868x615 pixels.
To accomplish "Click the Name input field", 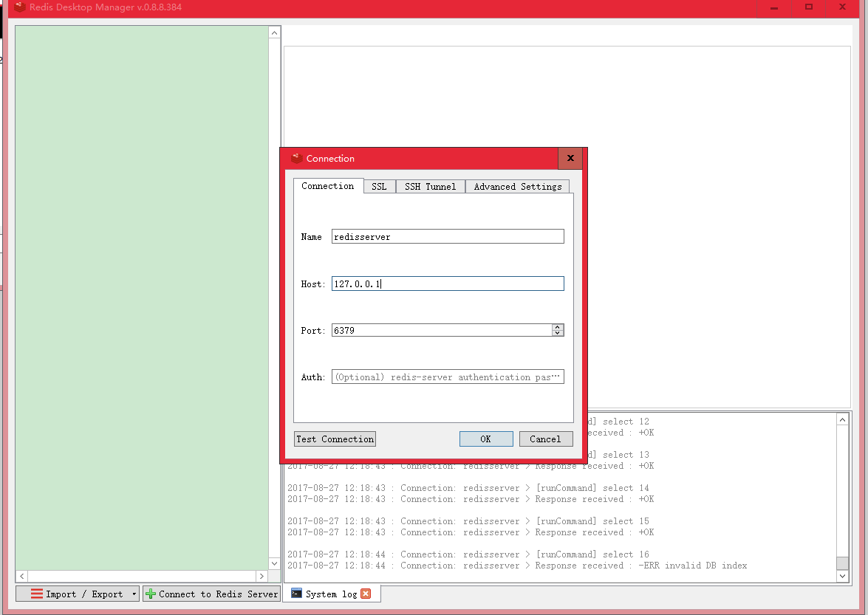I will [x=448, y=237].
